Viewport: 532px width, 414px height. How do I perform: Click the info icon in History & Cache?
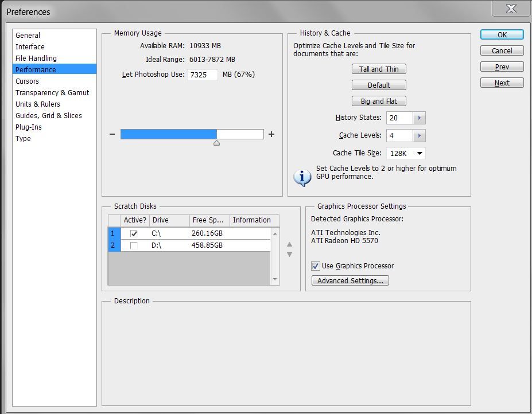coord(302,177)
